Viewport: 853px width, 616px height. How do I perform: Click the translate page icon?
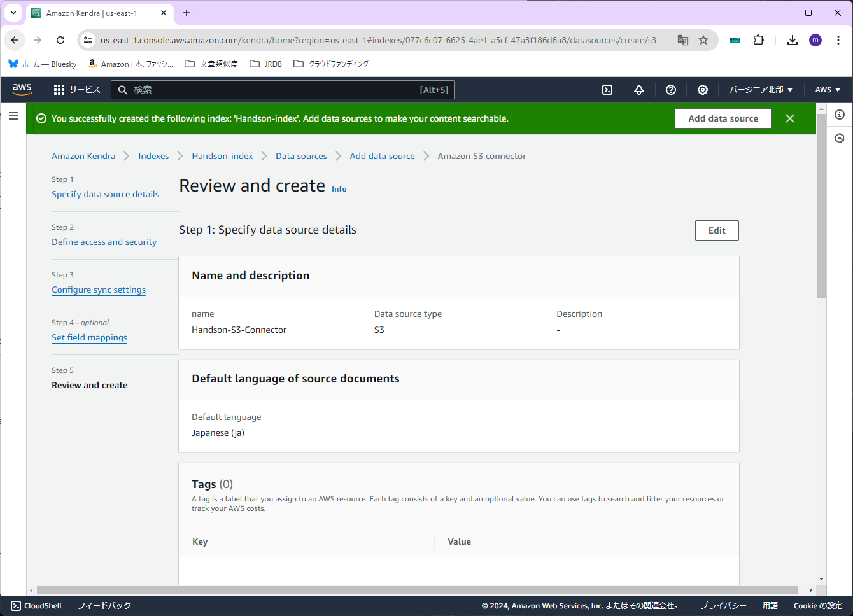coord(683,40)
